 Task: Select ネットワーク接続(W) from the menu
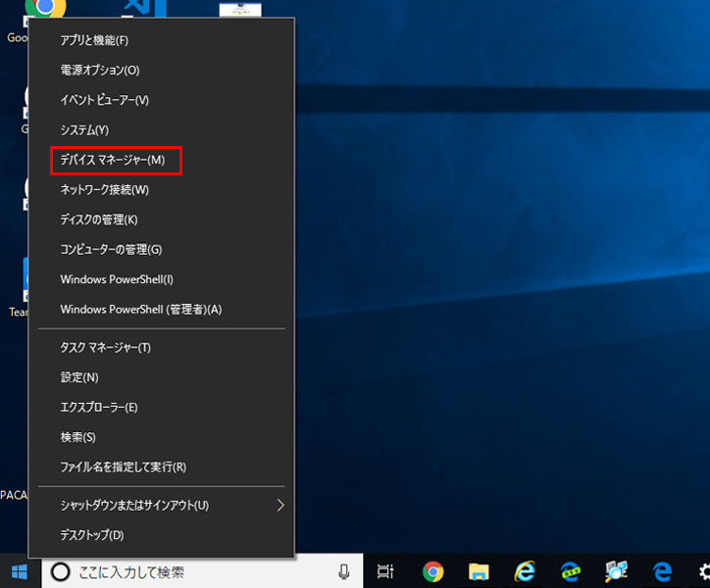click(104, 190)
